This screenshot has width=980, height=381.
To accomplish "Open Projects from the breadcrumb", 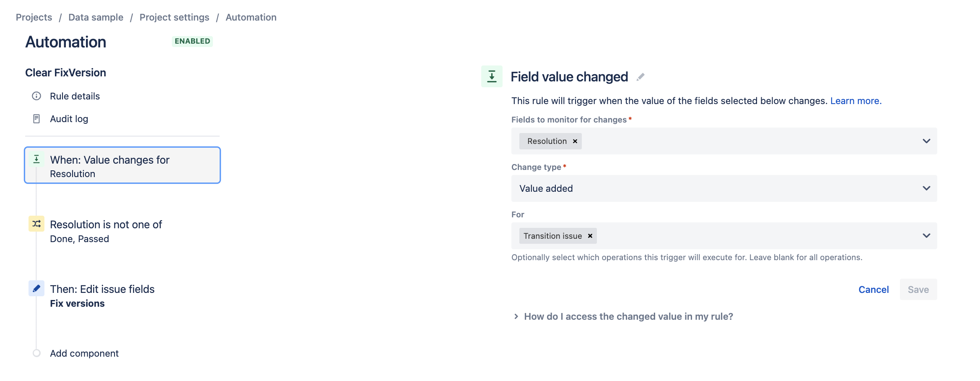I will click(34, 17).
